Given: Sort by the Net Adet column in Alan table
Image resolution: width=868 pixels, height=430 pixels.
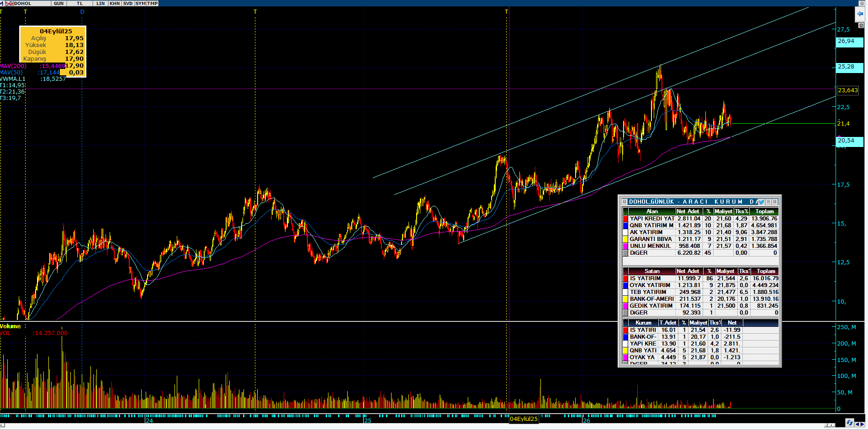Looking at the screenshot, I should pos(688,211).
